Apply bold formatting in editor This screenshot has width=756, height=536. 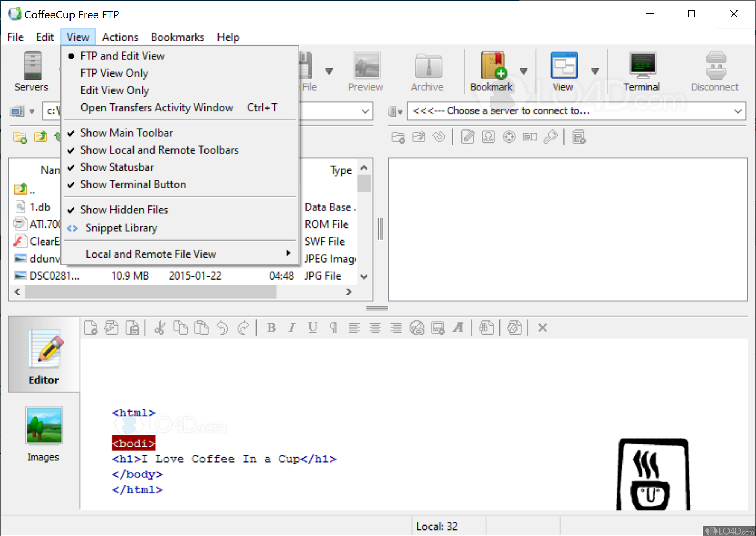[271, 328]
